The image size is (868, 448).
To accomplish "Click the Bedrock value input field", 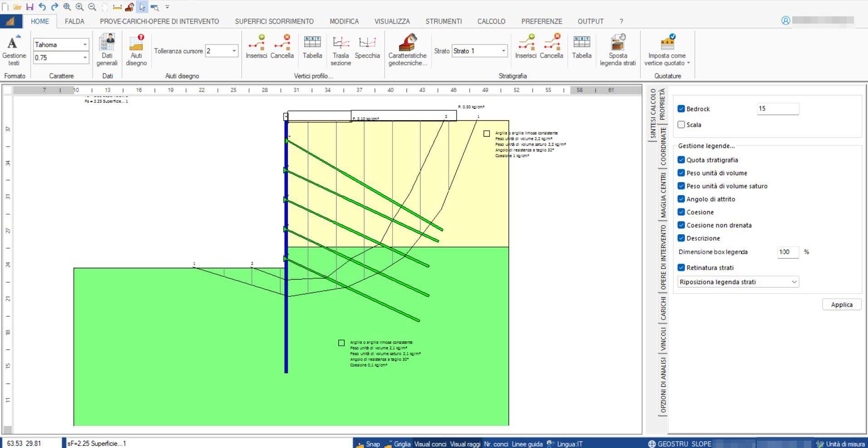I will pyautogui.click(x=777, y=109).
